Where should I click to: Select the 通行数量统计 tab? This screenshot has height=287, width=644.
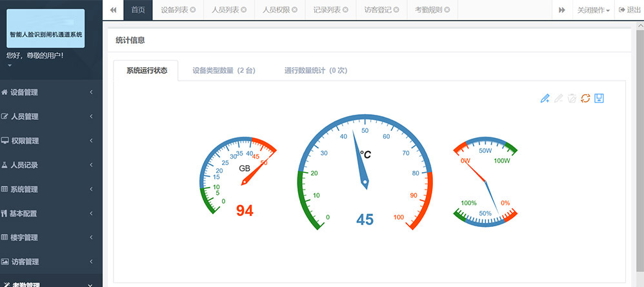pos(316,71)
